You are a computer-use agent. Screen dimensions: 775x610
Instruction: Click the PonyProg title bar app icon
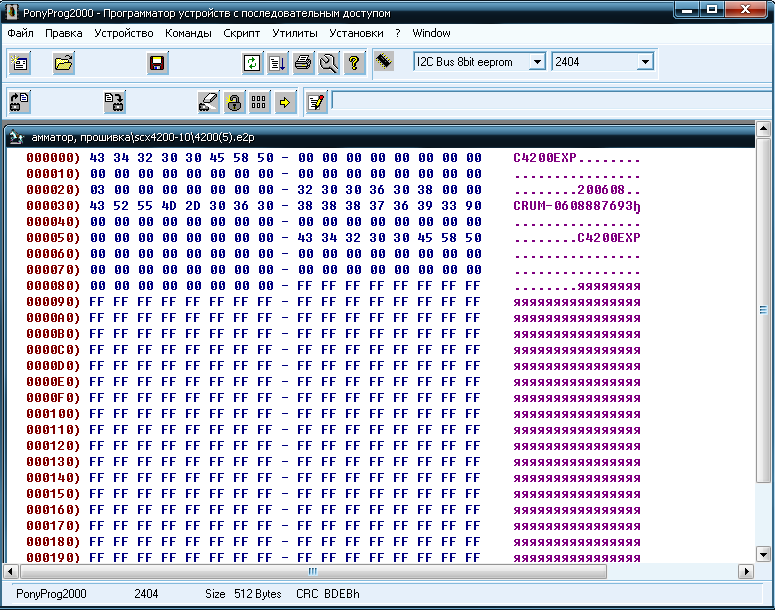pos(11,12)
